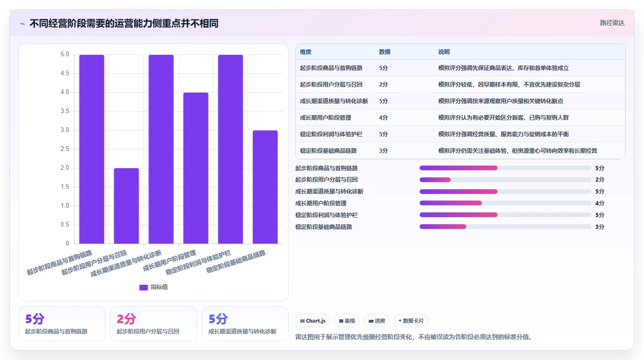The width and height of the screenshot is (644, 360).
Task: Click the 起步阶段商品与首购链路 progress bar
Action: click(506, 168)
